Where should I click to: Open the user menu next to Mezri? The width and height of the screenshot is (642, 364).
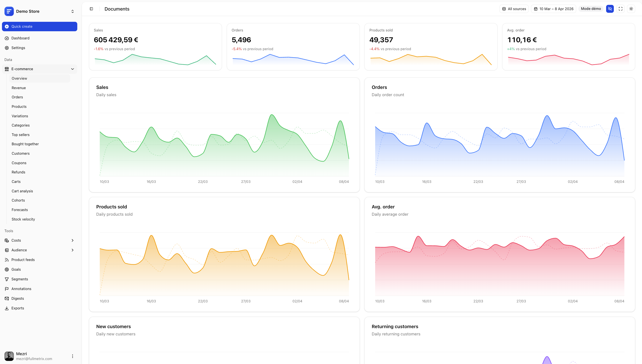click(72, 356)
